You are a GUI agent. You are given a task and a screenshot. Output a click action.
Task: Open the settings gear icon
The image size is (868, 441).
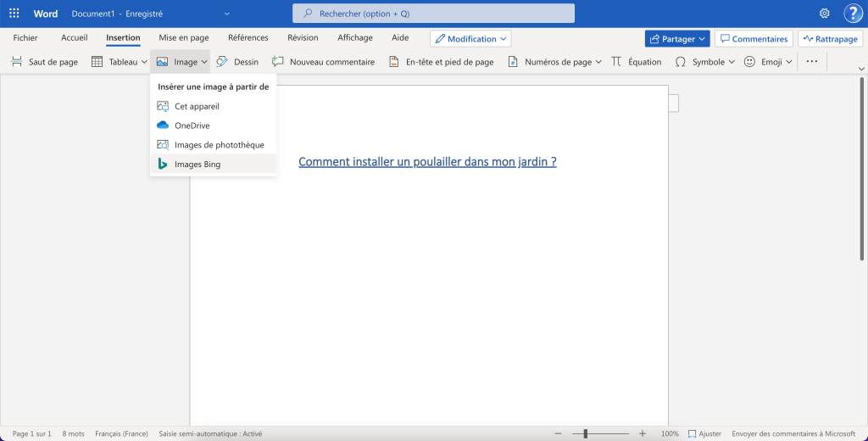pyautogui.click(x=824, y=14)
